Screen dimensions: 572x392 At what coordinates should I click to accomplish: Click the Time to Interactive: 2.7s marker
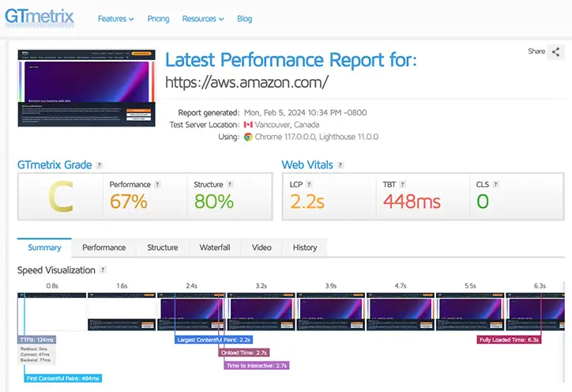coord(257,365)
